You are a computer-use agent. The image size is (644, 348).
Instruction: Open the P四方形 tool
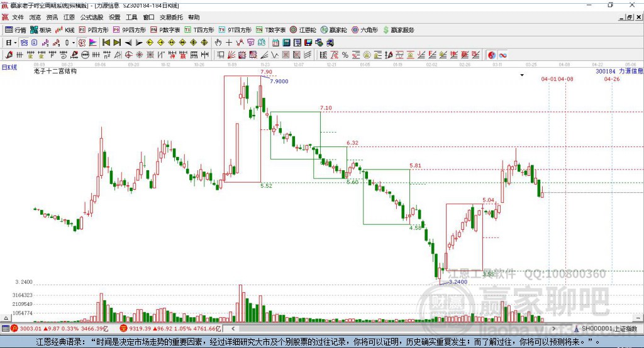(94, 30)
